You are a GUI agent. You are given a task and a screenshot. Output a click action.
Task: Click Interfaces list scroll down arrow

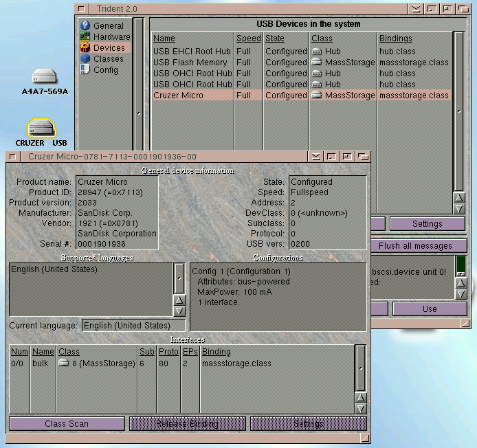point(360,408)
